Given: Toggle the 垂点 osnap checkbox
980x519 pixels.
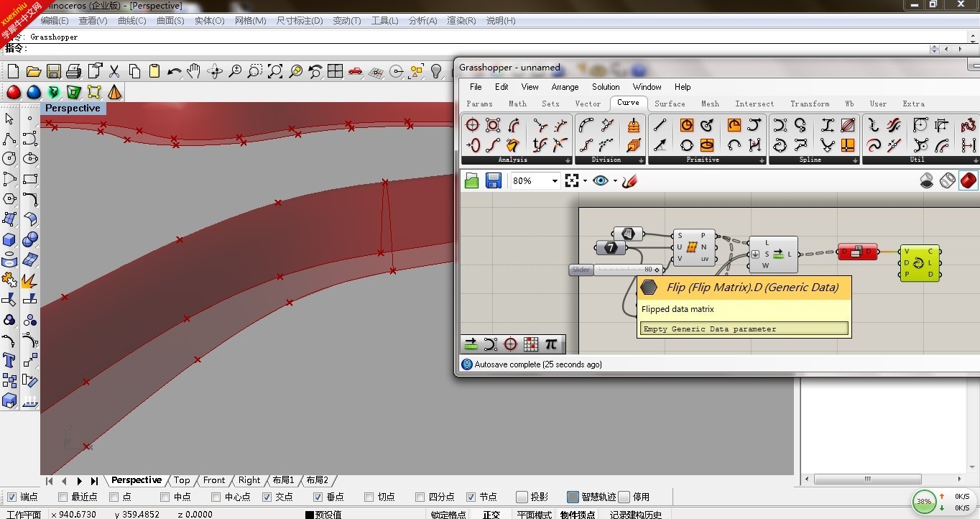Looking at the screenshot, I should pos(318,497).
